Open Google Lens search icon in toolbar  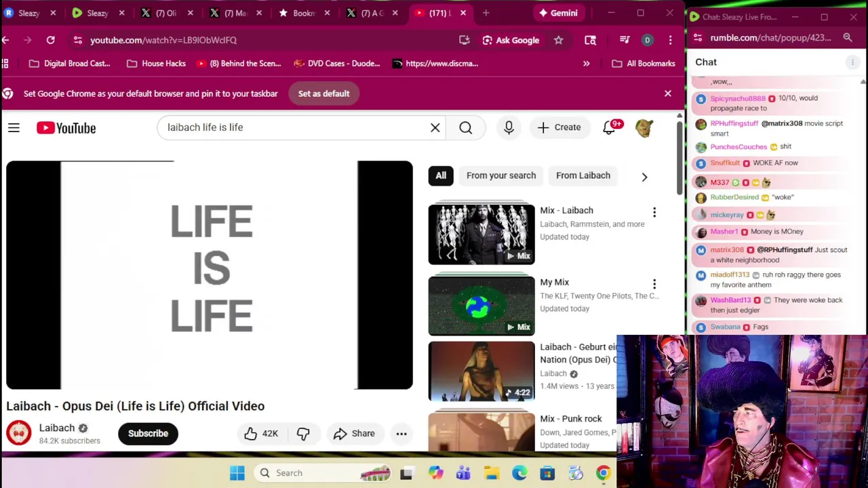click(590, 40)
